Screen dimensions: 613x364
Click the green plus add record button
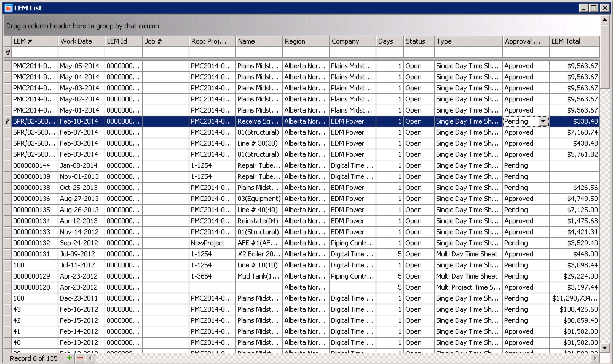(69, 358)
